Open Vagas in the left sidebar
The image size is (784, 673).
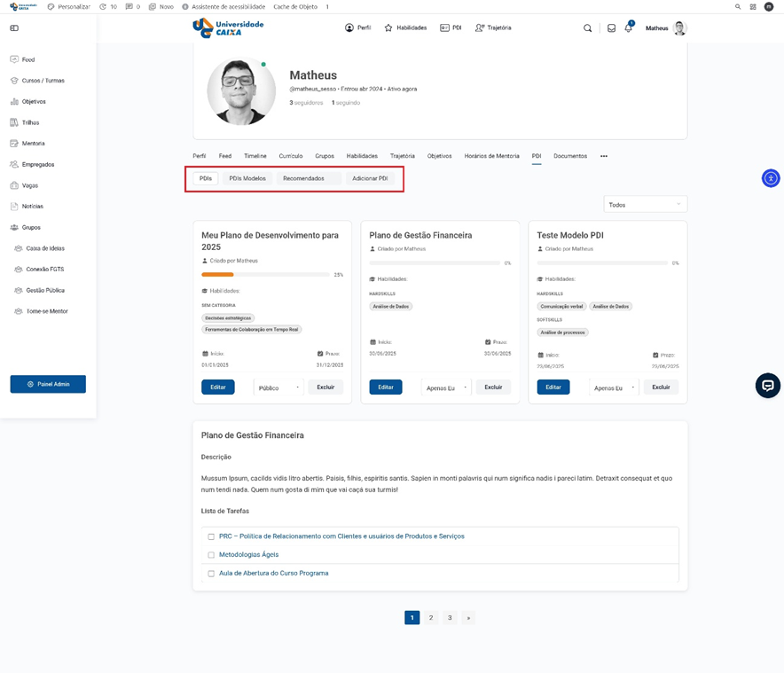(30, 185)
